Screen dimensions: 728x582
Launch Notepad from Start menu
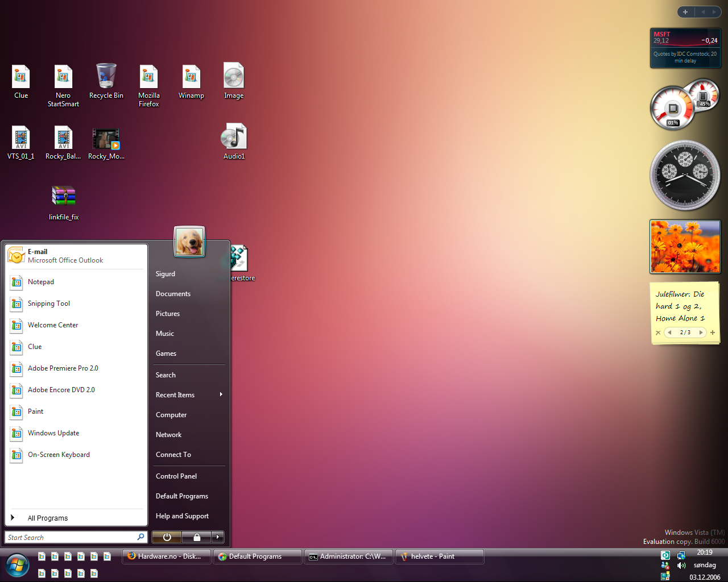(75, 282)
